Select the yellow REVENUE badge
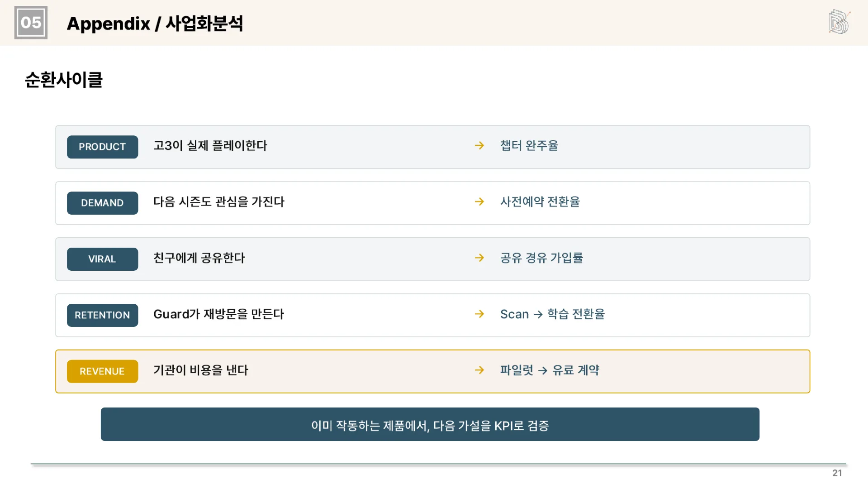 coord(102,371)
